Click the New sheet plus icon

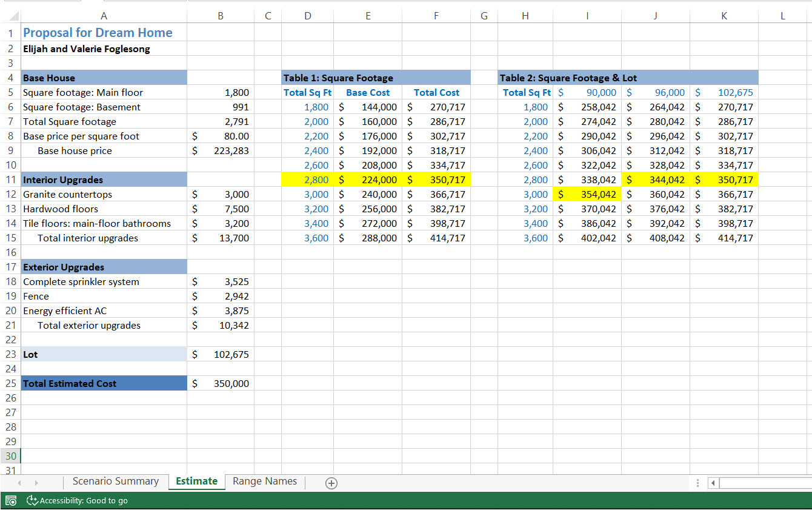click(x=331, y=483)
